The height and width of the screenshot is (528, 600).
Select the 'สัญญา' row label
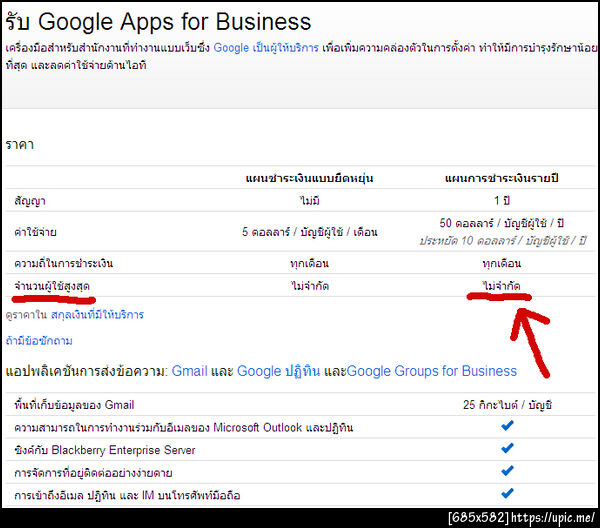tap(29, 201)
